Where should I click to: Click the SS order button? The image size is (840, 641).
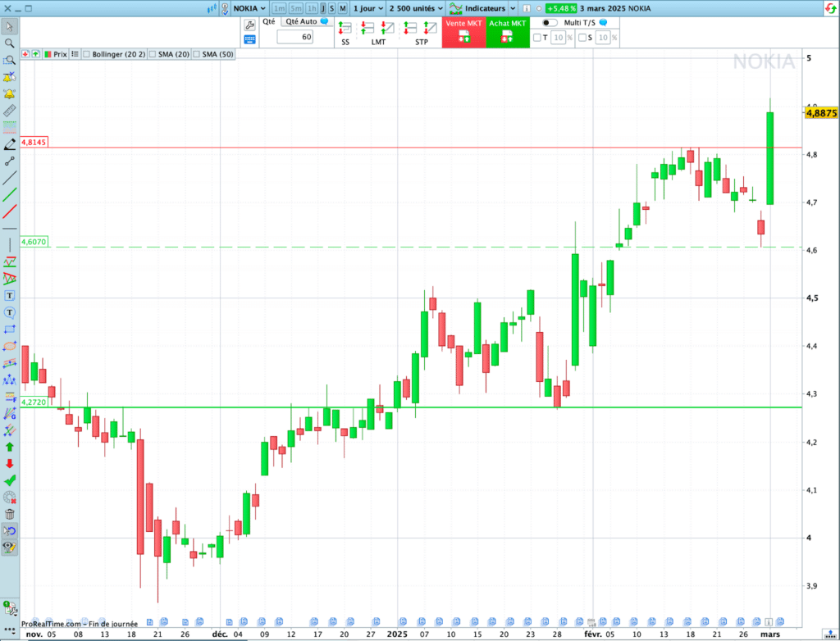coord(345,32)
